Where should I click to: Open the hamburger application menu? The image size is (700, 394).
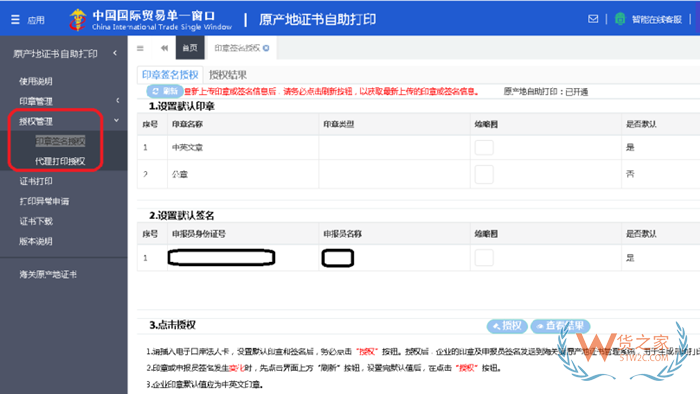tap(15, 20)
